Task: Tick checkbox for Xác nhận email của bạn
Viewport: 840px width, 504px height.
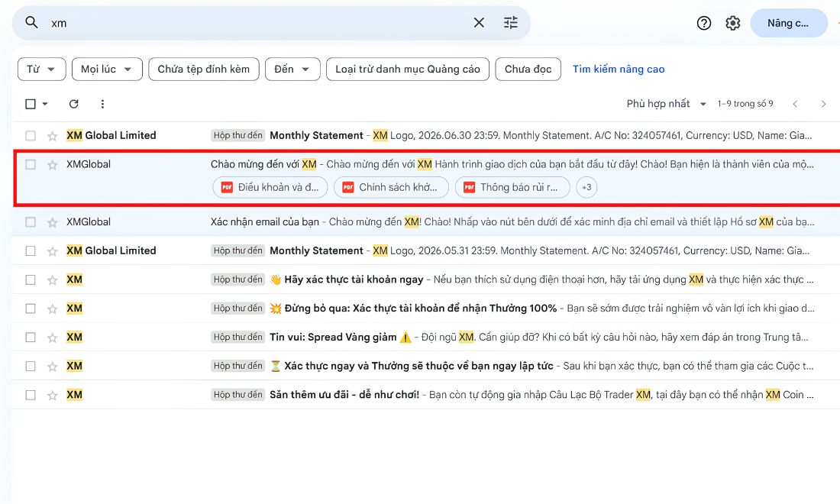Action: click(31, 221)
